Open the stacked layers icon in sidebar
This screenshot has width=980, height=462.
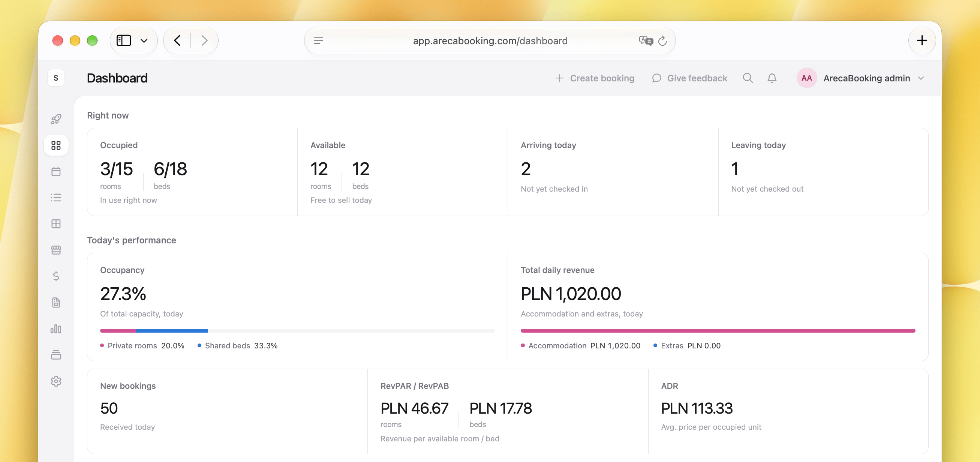pos(56,355)
